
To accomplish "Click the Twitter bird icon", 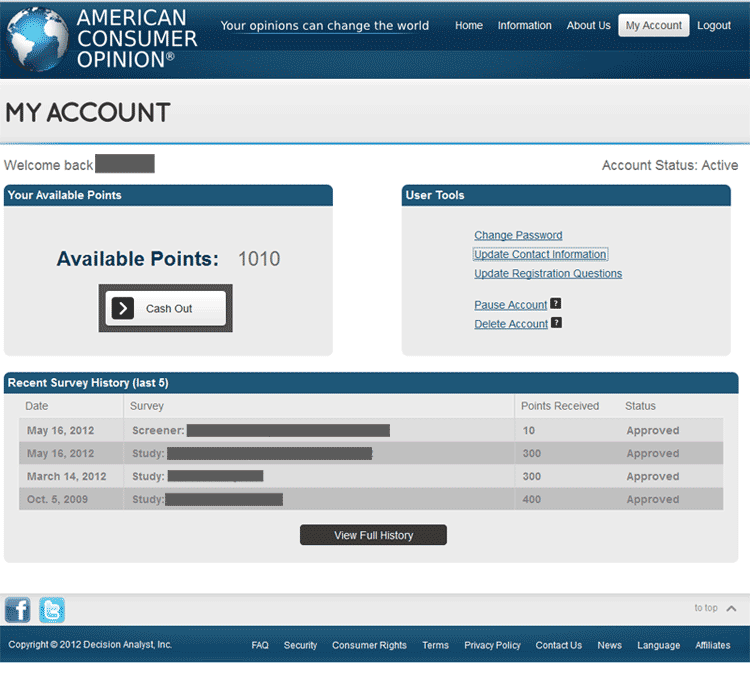I will (x=52, y=609).
